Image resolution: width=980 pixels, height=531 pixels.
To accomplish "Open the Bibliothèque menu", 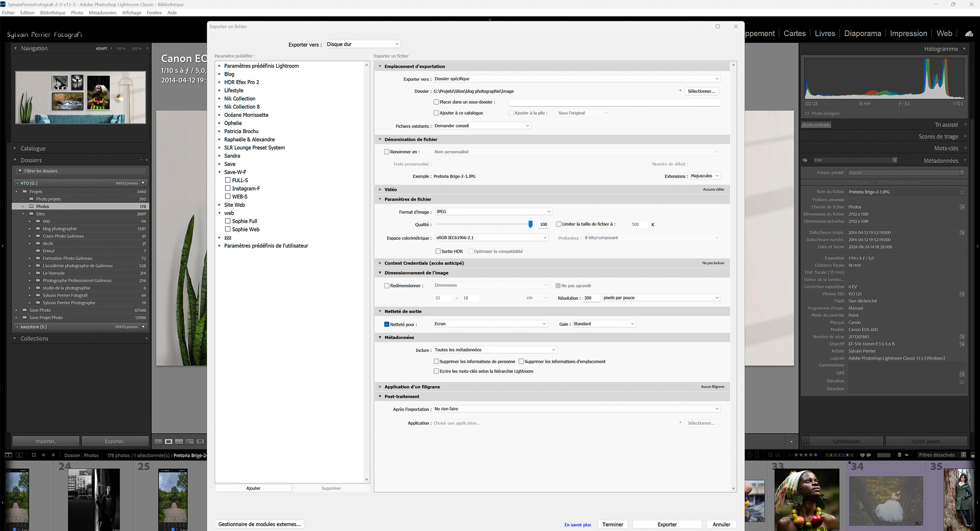I will pos(53,13).
